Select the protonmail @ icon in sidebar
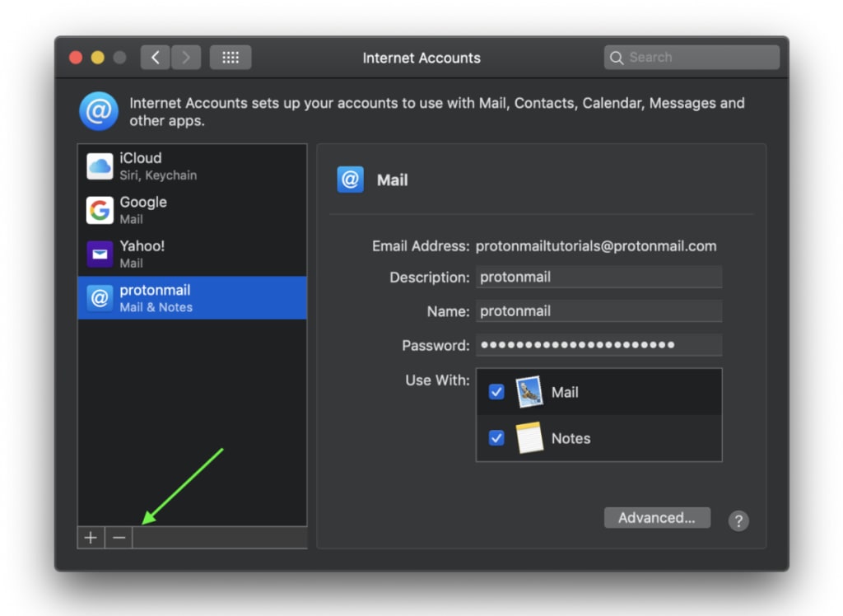This screenshot has height=616, width=843. [x=100, y=298]
